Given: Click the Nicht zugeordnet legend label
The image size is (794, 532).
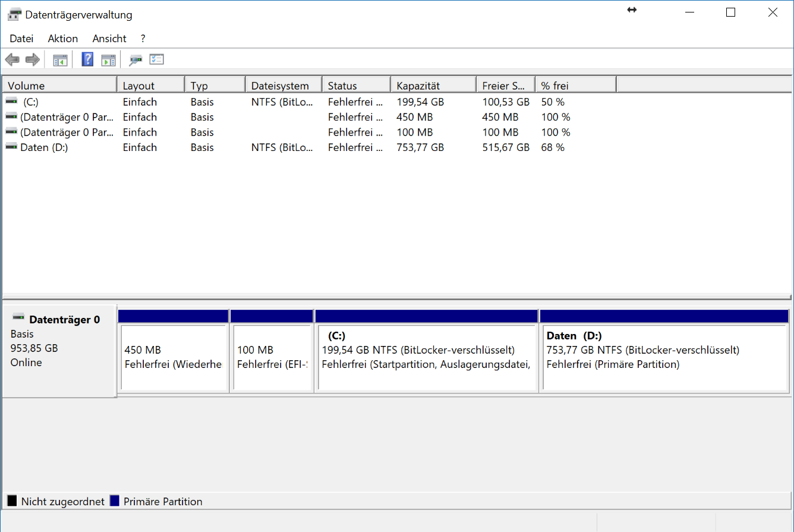Looking at the screenshot, I should pyautogui.click(x=63, y=502).
